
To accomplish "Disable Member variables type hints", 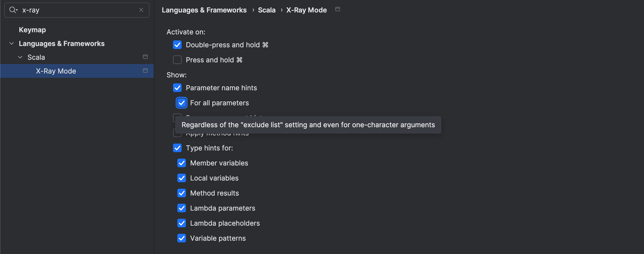I will pyautogui.click(x=181, y=163).
